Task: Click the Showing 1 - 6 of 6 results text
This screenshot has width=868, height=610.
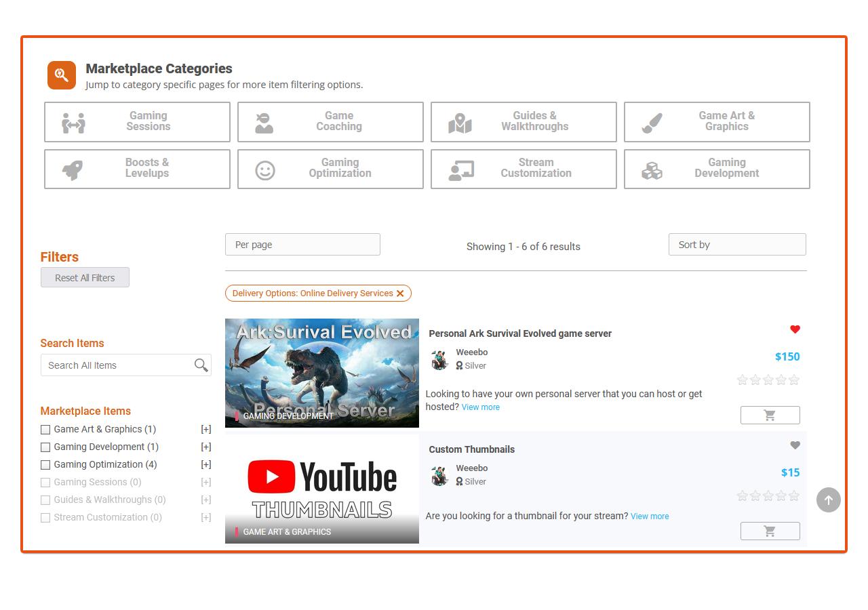Action: point(524,247)
